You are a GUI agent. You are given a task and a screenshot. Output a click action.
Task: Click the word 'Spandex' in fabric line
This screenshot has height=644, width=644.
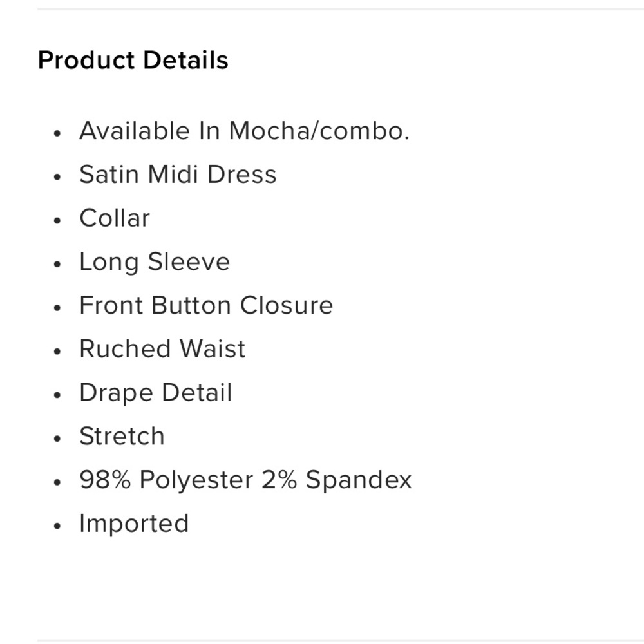359,480
